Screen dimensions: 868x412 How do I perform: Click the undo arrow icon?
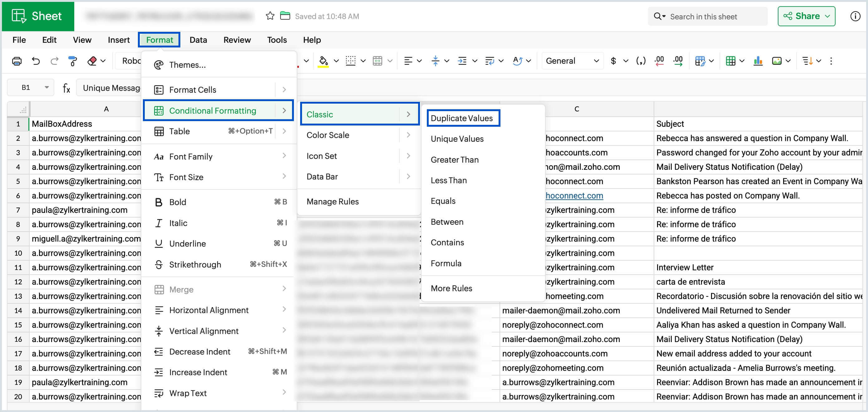(x=36, y=61)
